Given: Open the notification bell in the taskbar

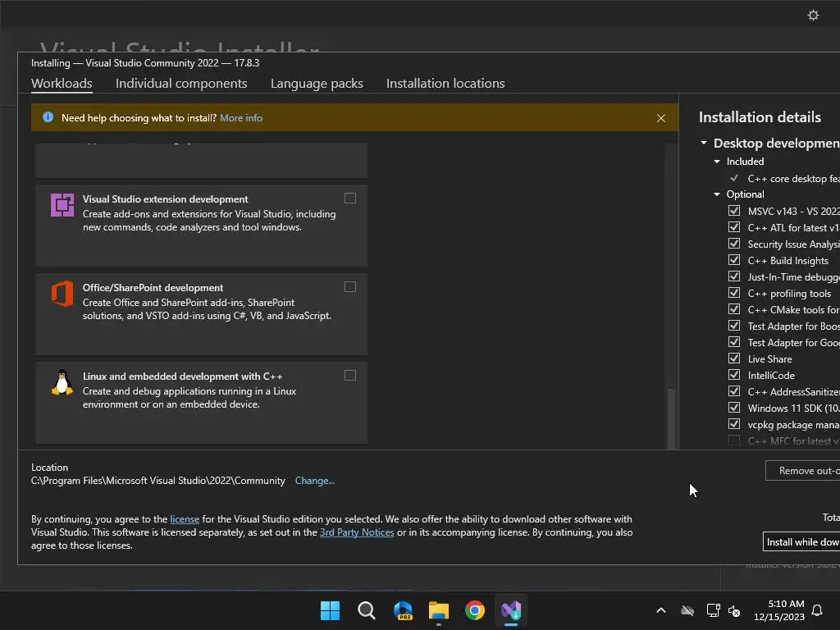Looking at the screenshot, I should pyautogui.click(x=817, y=610).
